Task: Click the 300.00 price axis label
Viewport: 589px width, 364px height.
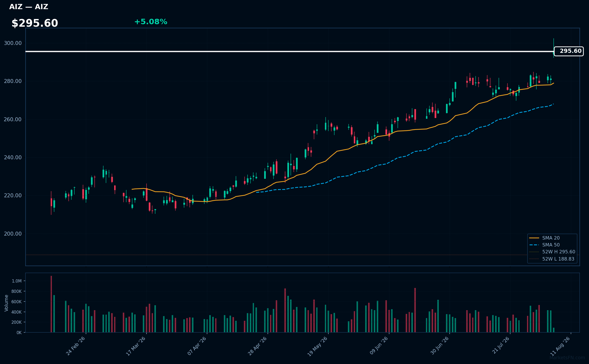Action: pos(13,43)
